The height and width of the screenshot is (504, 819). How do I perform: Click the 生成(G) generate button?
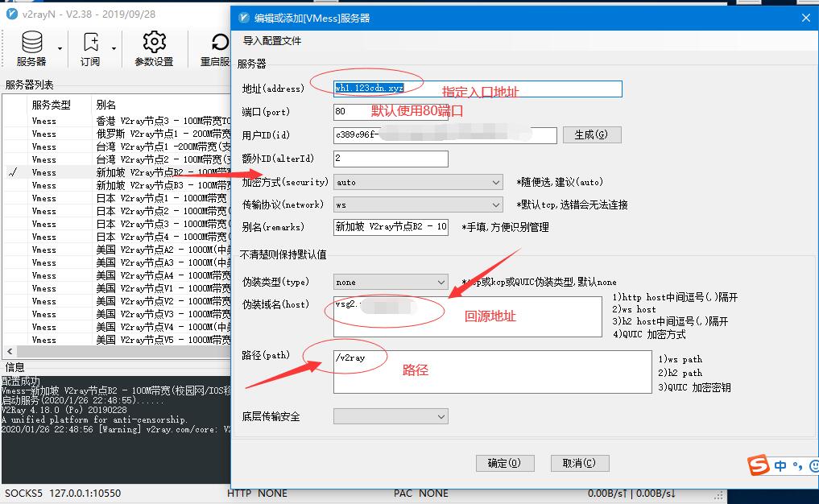tap(592, 134)
